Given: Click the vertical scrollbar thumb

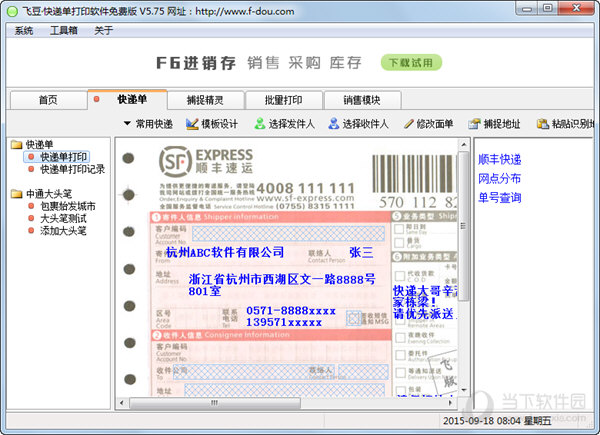Looking at the screenshot, I should click(464, 226).
